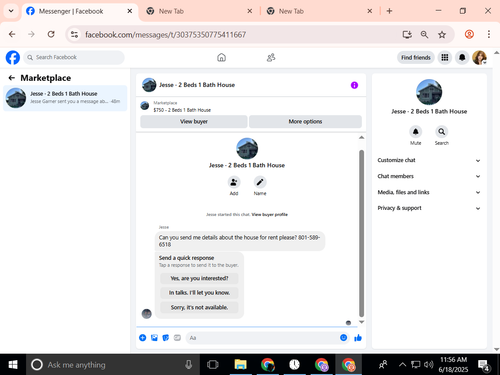Open Chrome zoom magnifier icon in address bar

coord(424,34)
